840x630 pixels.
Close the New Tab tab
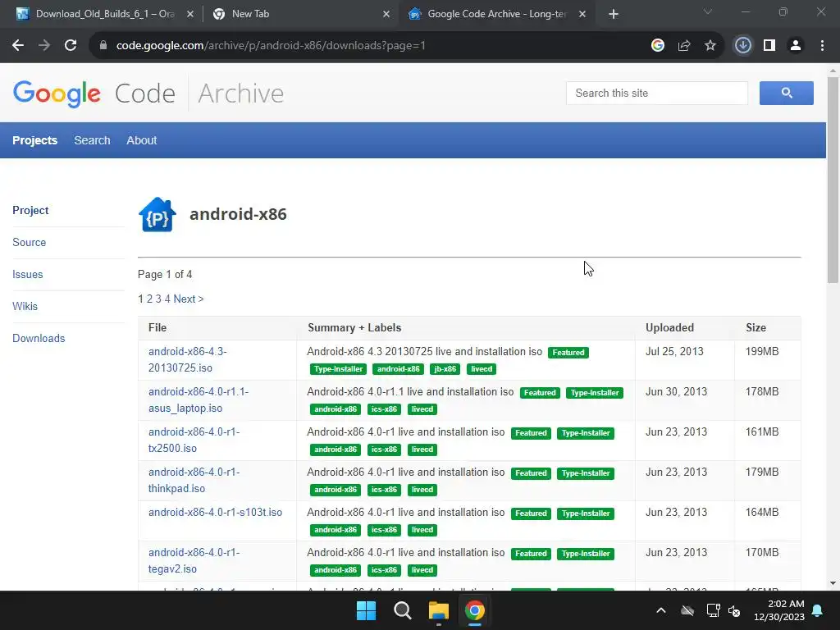pos(386,14)
